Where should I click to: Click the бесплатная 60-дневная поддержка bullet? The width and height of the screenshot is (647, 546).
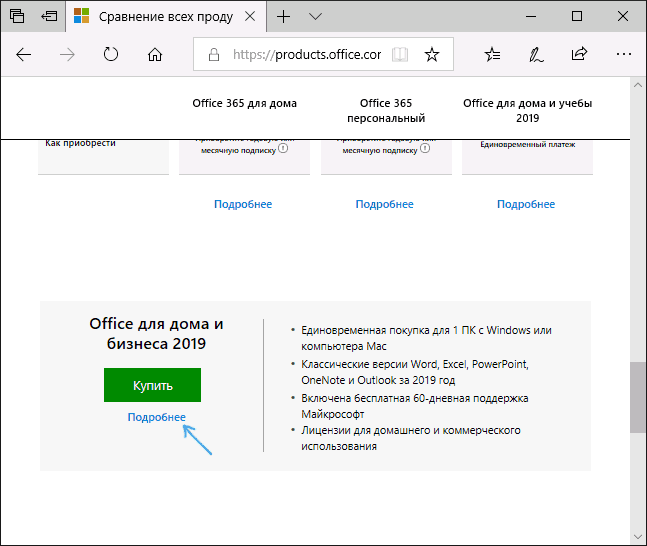(415, 406)
